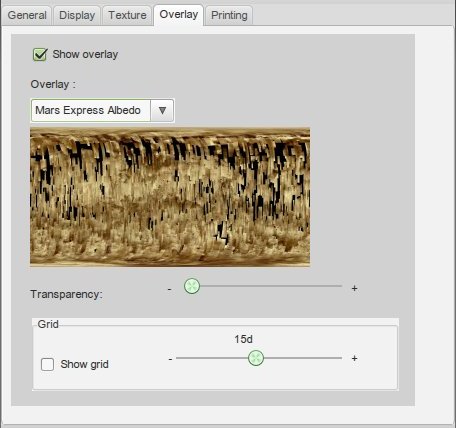Click the Grid group title
Image resolution: width=456 pixels, height=428 pixels.
tap(48, 324)
